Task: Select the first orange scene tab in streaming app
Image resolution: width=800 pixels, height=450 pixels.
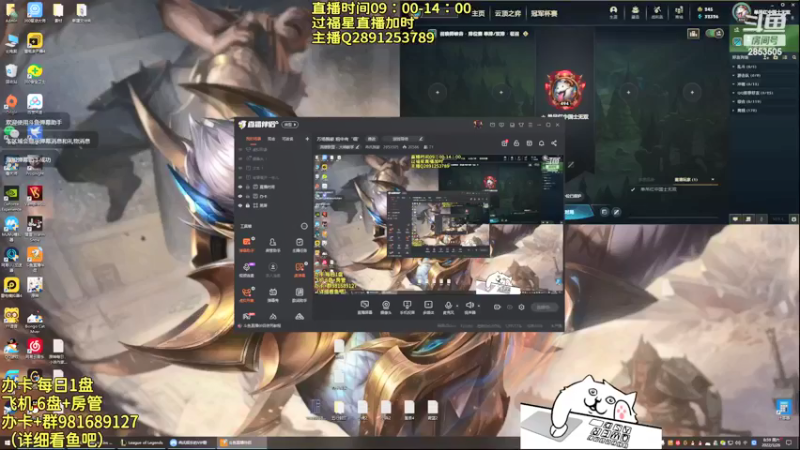Action: (253, 139)
